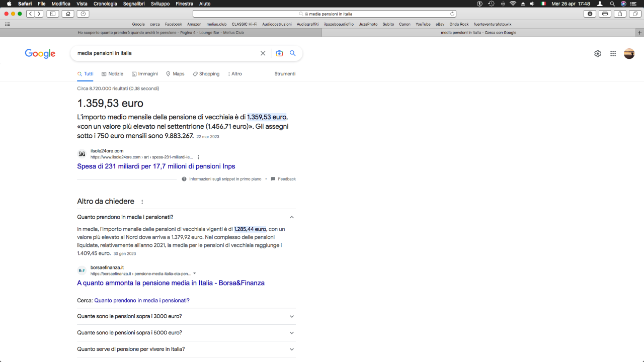
Task: Open Siri from the menu bar
Action: pos(623,4)
